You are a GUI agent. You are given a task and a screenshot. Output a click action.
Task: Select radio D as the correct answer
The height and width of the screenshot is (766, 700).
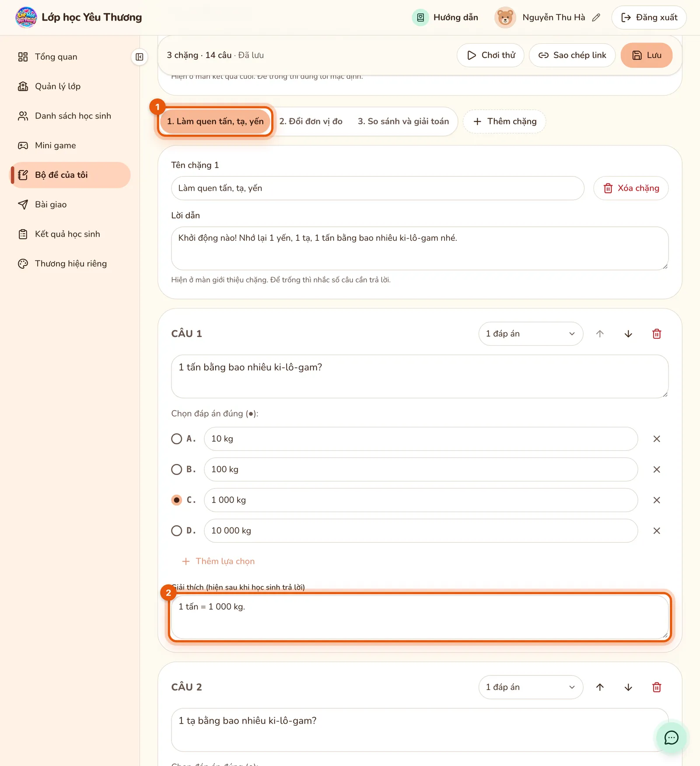[x=176, y=531]
